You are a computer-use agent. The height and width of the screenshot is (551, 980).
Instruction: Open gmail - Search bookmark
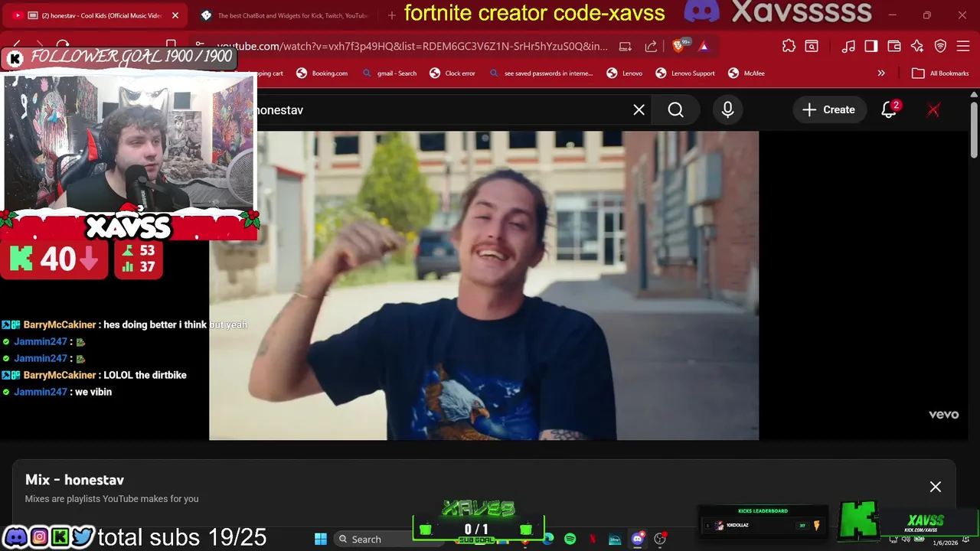(x=390, y=73)
